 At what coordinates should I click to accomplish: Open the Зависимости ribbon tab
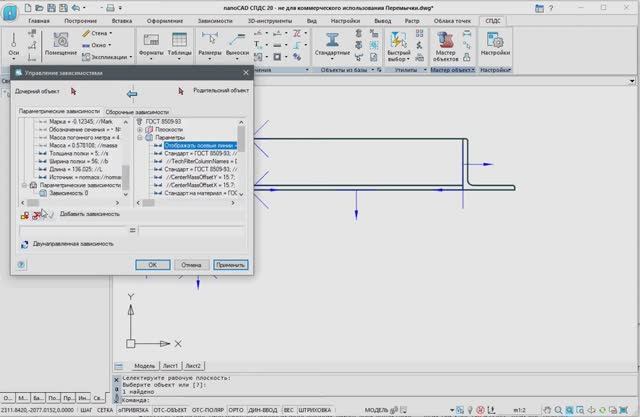point(215,21)
